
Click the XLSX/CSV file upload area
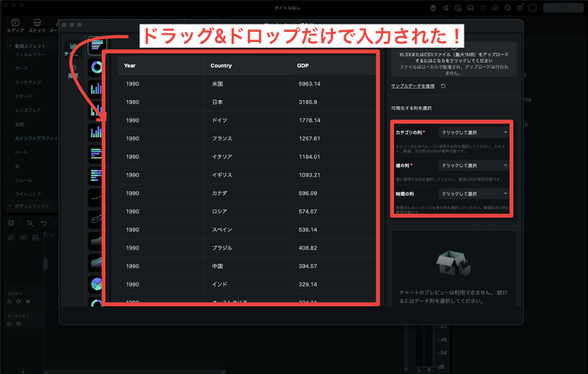pyautogui.click(x=454, y=61)
